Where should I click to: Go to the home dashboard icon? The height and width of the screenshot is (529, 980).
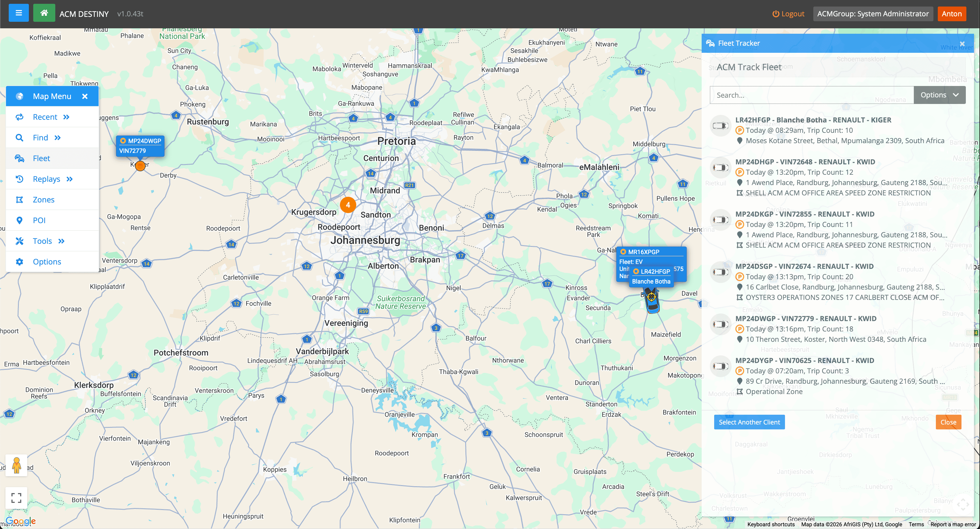point(44,13)
